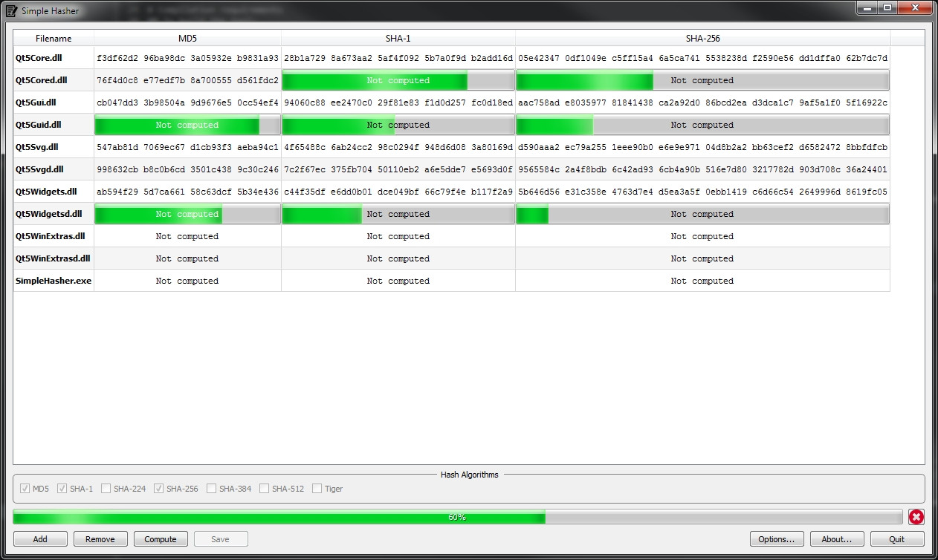Click Qt5Widgets.dll SHA-1 hash c44f35df
The image size is (938, 560).
point(398,192)
